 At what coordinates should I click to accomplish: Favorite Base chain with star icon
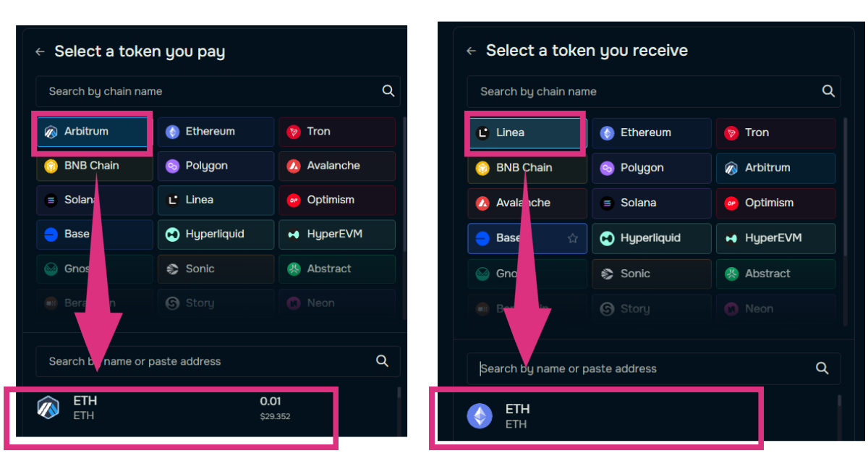(573, 238)
